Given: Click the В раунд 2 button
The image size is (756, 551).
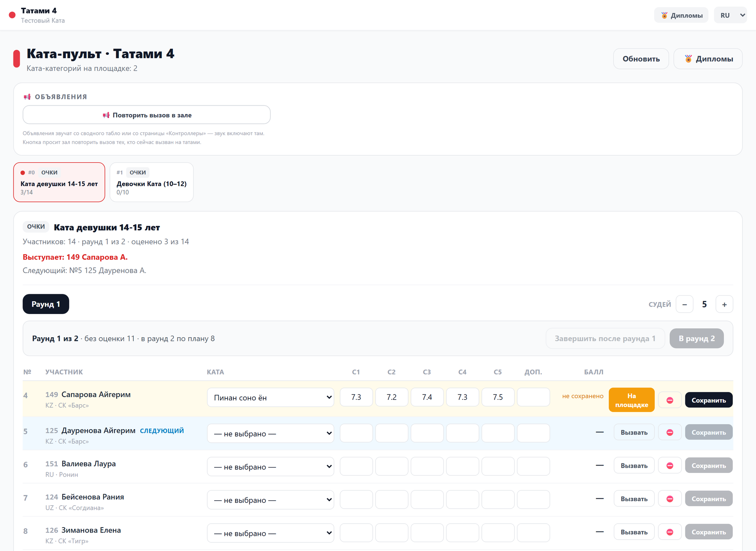Looking at the screenshot, I should coord(697,338).
